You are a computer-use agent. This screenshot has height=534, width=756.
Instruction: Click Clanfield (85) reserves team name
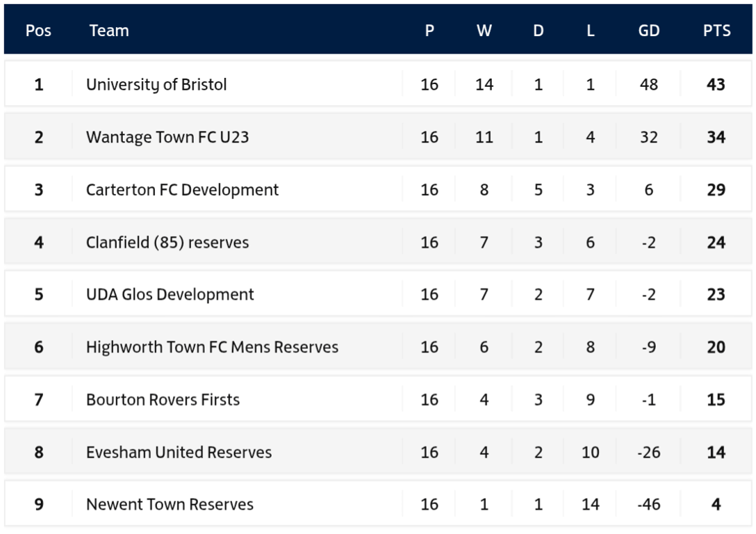coord(167,242)
